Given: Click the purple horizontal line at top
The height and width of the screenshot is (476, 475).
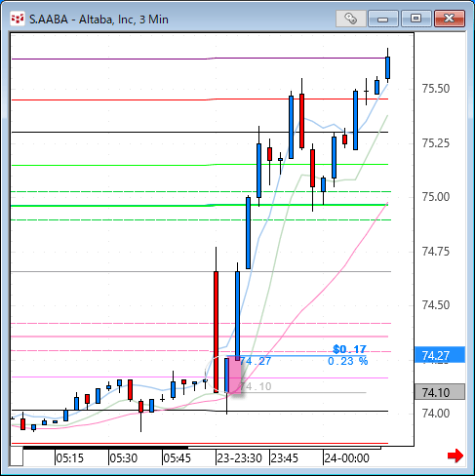Looking at the screenshot, I should coord(200,59).
